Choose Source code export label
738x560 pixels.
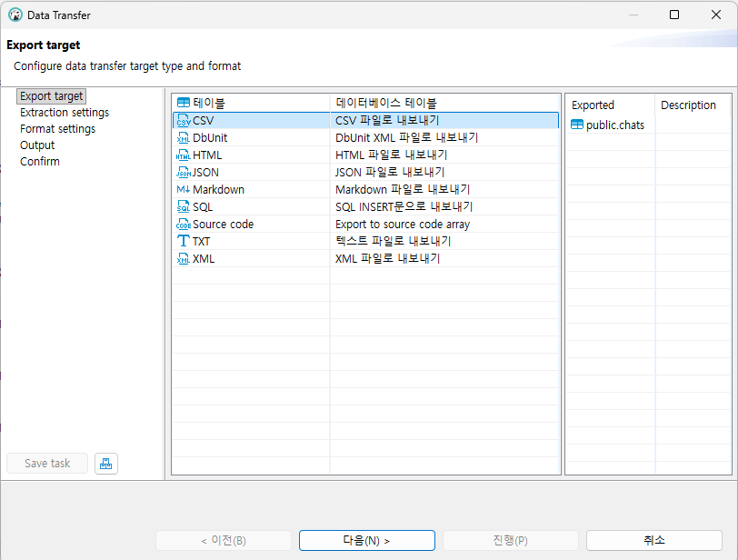(223, 224)
